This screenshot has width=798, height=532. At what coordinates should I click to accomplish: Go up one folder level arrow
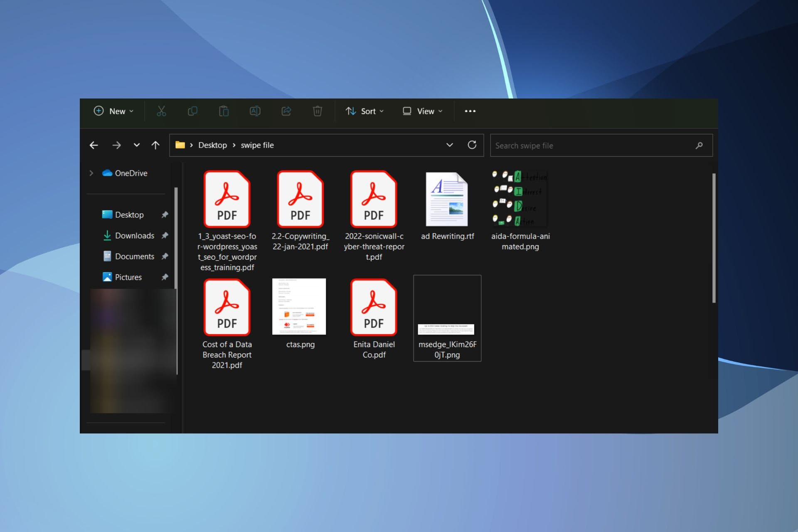click(x=155, y=145)
